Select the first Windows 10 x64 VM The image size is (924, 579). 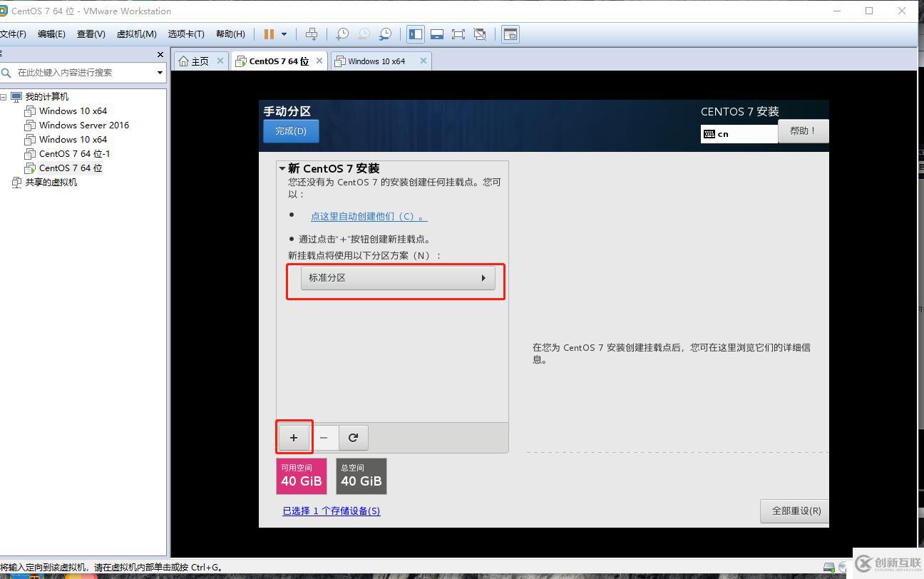coord(73,111)
